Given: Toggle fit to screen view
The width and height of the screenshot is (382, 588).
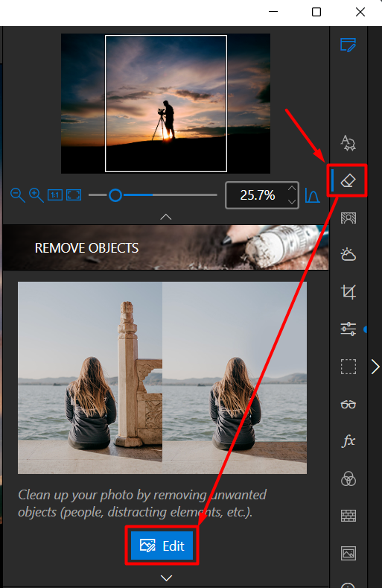Looking at the screenshot, I should tap(74, 195).
